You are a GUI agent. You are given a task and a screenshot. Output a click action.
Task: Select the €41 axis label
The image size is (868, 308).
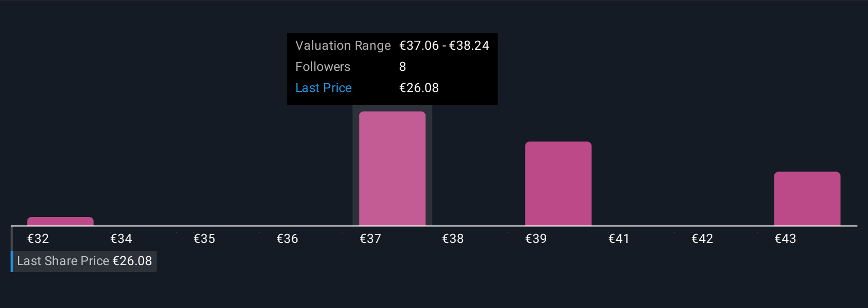pos(619,239)
